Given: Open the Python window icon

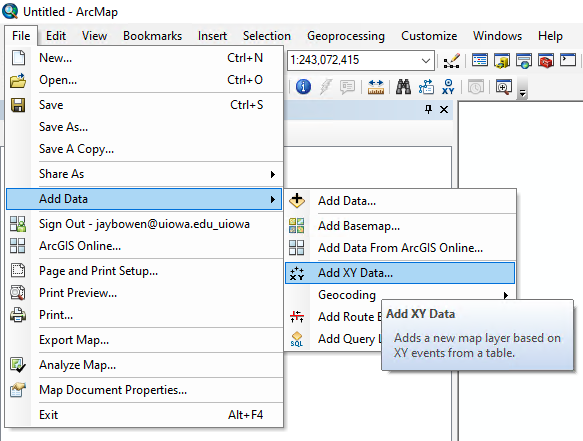Looking at the screenshot, I should coord(568,60).
